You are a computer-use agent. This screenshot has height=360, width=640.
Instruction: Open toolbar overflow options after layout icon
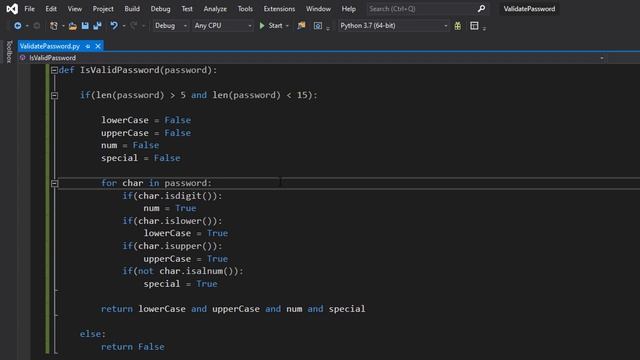pos(484,29)
